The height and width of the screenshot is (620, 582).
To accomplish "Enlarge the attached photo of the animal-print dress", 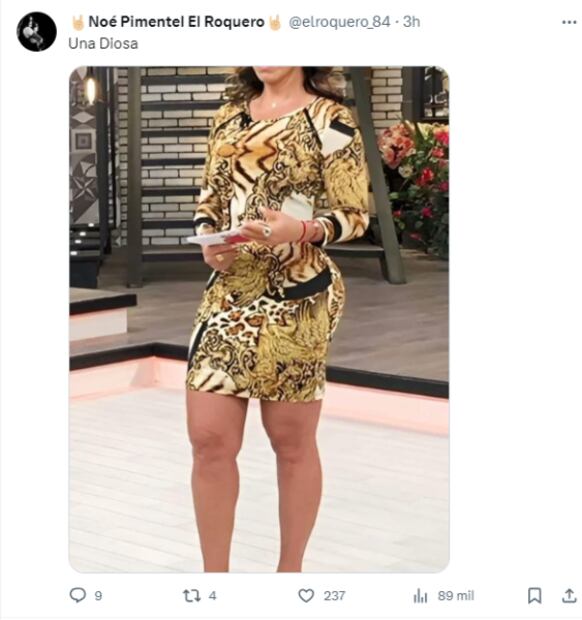I will coord(259,319).
